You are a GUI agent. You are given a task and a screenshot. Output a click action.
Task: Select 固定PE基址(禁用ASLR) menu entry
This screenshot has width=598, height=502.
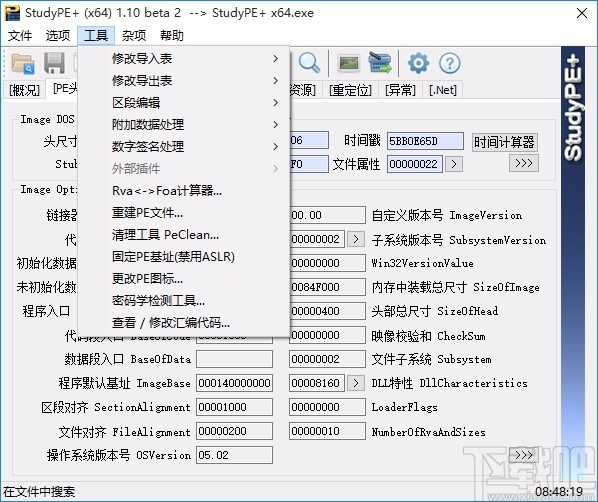pos(184,257)
